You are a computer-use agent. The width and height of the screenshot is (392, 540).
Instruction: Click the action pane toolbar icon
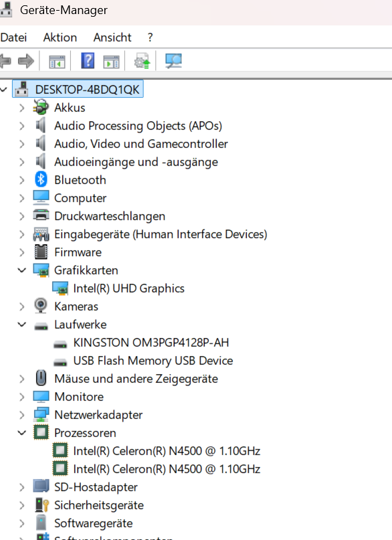point(111,62)
